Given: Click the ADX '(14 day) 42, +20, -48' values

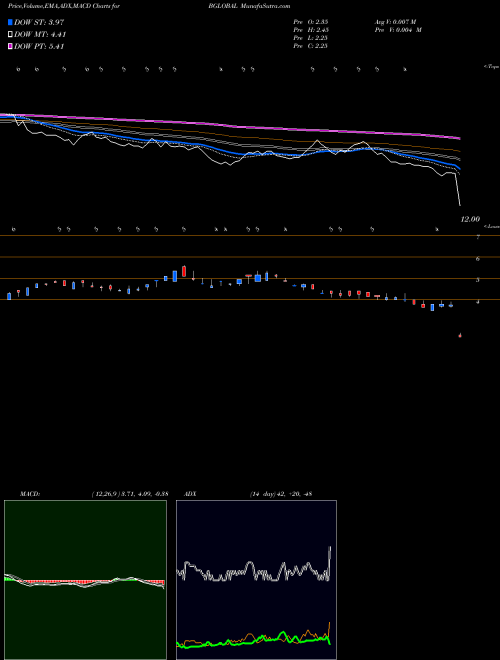Looking at the screenshot, I should (x=281, y=494).
